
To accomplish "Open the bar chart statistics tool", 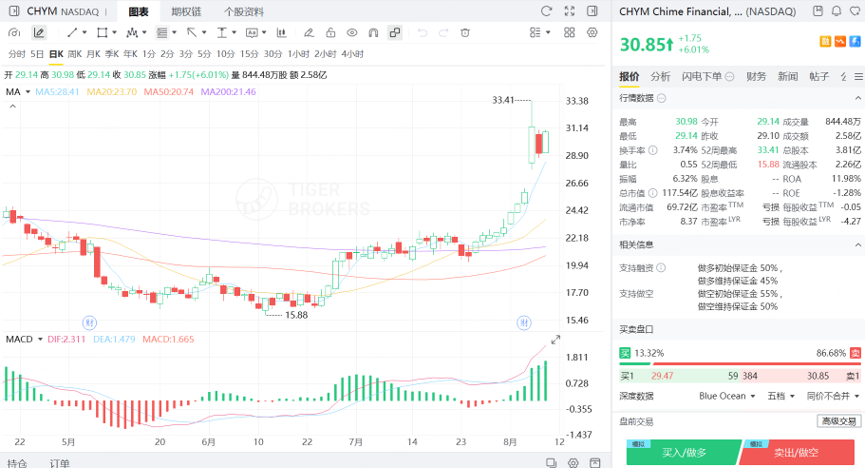I will coord(281,33).
